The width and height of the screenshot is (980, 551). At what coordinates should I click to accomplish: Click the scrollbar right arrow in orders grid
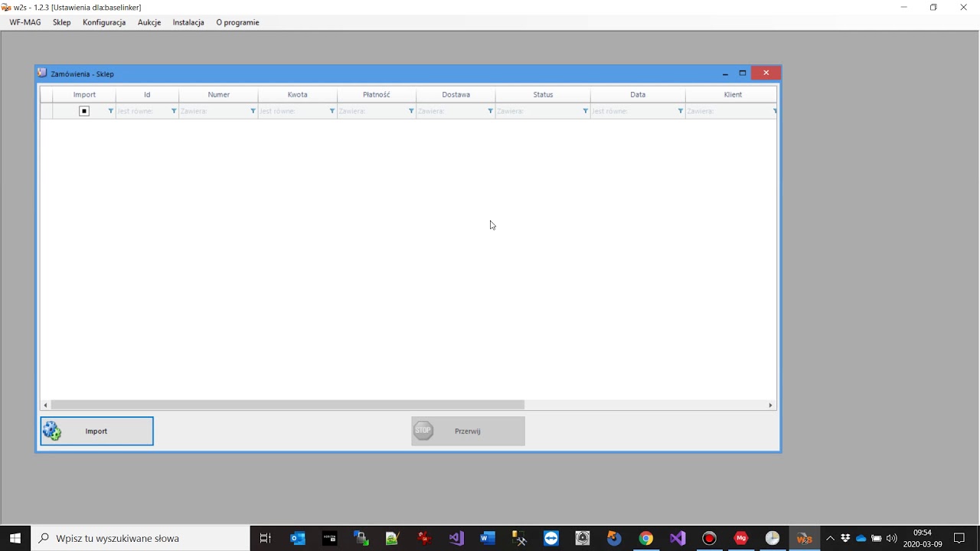pyautogui.click(x=770, y=405)
